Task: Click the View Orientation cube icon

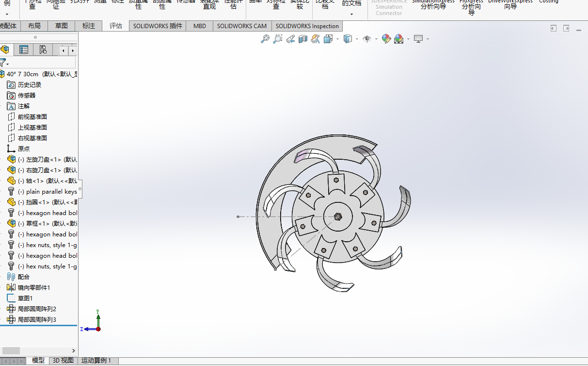Action: coord(328,39)
